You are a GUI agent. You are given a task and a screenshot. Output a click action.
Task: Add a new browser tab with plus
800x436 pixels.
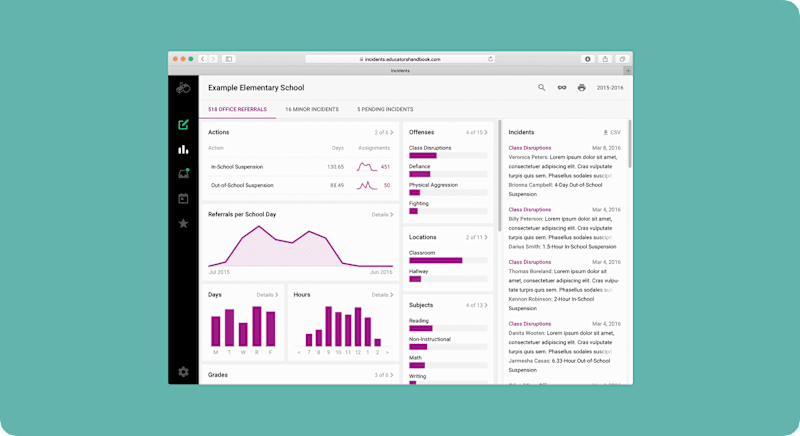click(628, 71)
